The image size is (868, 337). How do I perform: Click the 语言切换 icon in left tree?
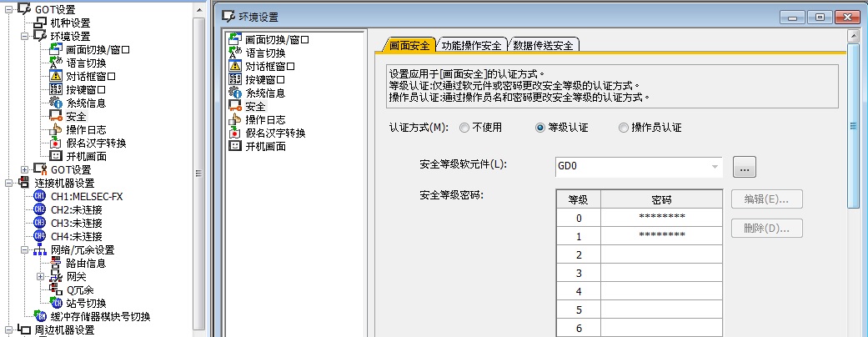click(x=56, y=63)
